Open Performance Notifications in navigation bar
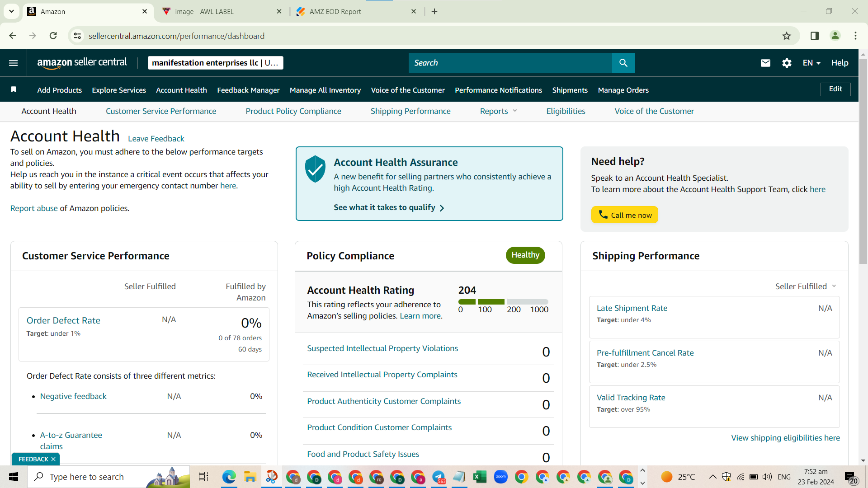Image resolution: width=868 pixels, height=488 pixels. [498, 90]
